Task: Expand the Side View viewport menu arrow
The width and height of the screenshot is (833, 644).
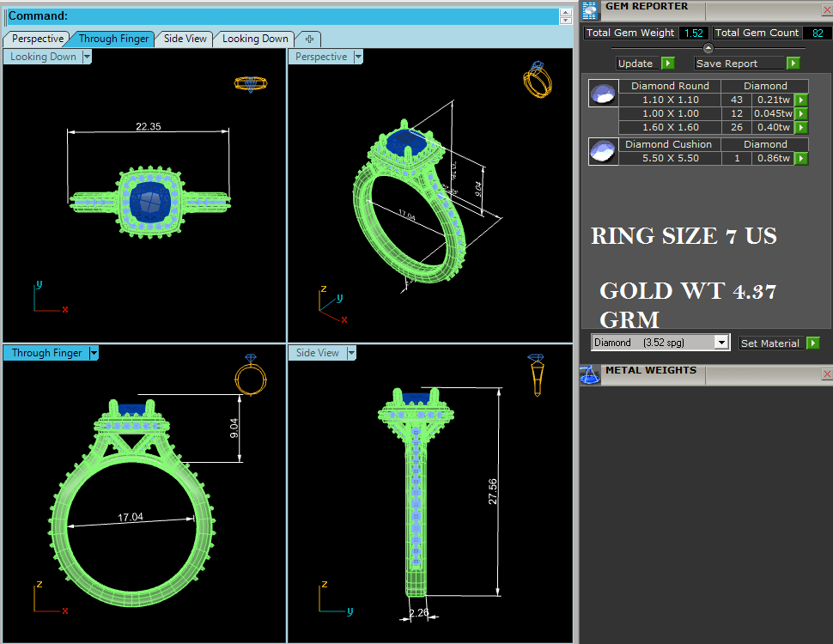Action: click(x=351, y=353)
